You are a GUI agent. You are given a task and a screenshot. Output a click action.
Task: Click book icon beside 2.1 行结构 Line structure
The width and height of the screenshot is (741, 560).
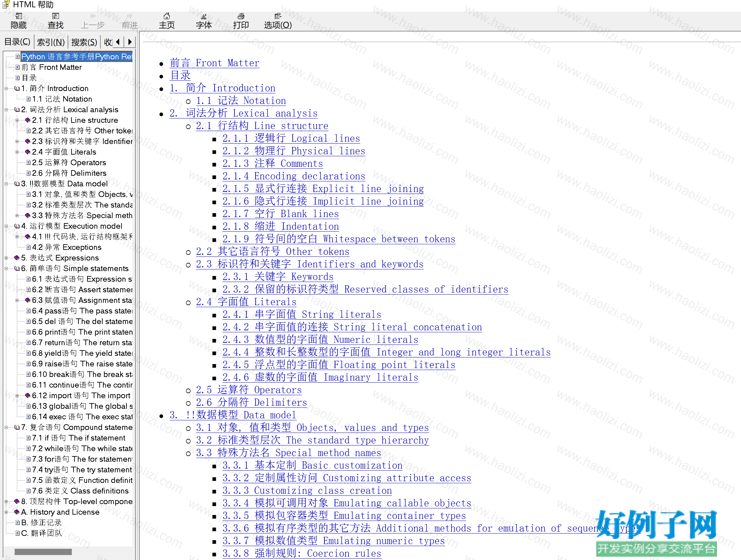tap(28, 120)
